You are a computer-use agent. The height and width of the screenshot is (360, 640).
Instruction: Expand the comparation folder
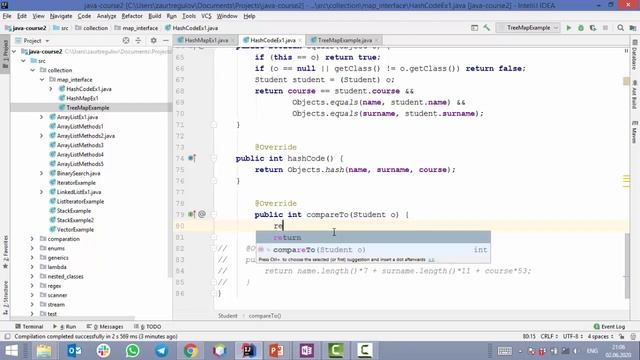pos(32,239)
